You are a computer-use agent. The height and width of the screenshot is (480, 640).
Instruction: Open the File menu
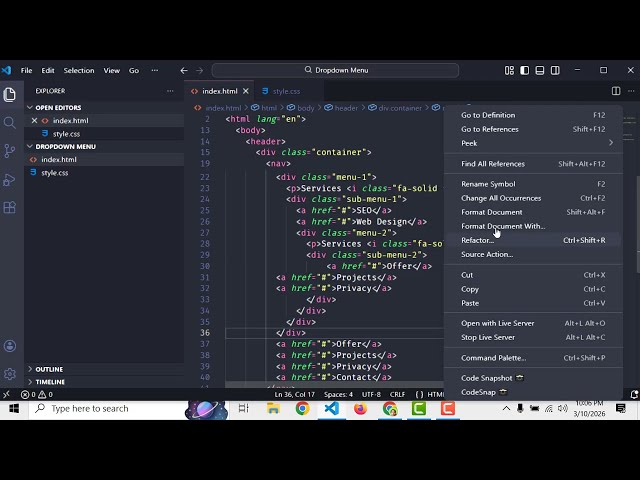(27, 70)
